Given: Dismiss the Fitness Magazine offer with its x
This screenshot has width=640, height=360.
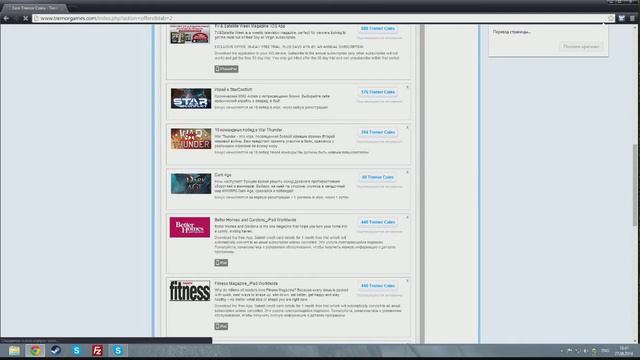Looking at the screenshot, I should click(x=407, y=281).
